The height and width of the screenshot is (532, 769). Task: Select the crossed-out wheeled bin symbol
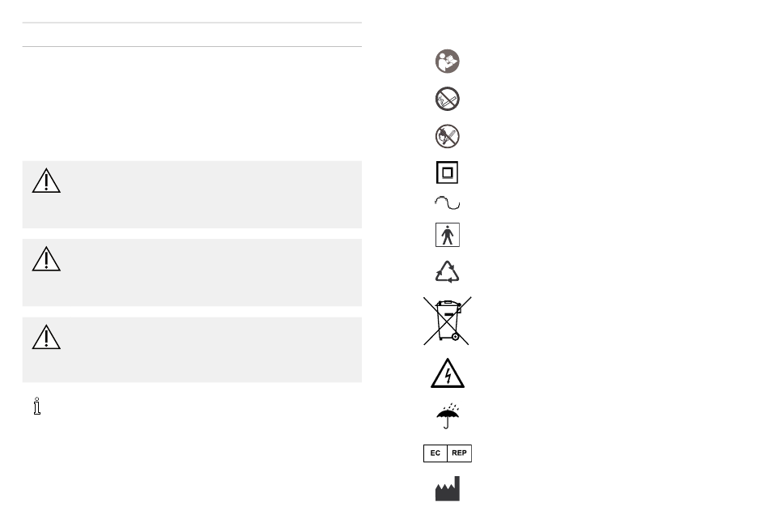tap(448, 321)
